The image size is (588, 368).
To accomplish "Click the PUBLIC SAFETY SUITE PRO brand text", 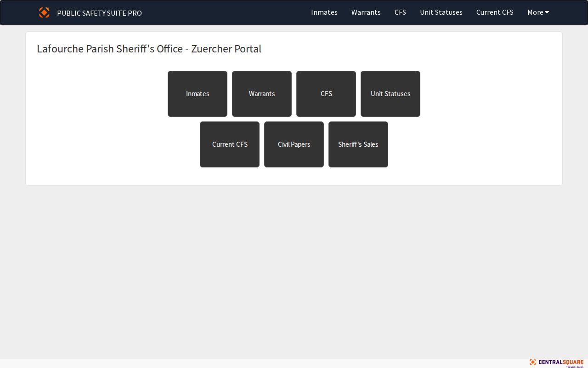I will (x=99, y=13).
